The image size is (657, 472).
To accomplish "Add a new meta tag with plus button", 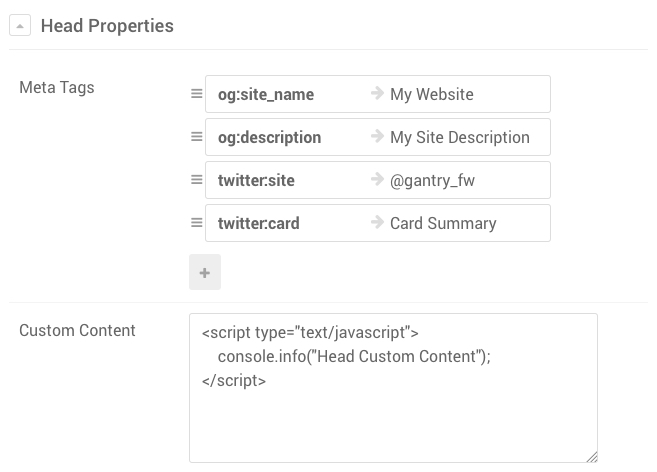I will [205, 272].
